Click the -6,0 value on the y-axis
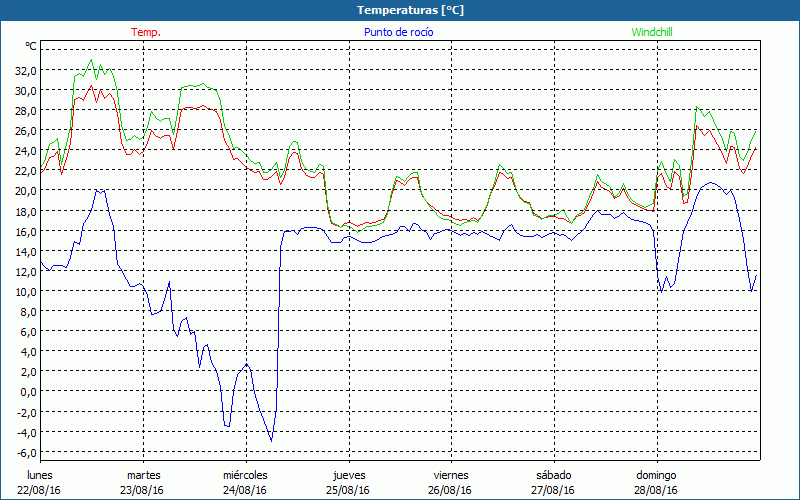Viewport: 800px width, 500px height. (25, 452)
